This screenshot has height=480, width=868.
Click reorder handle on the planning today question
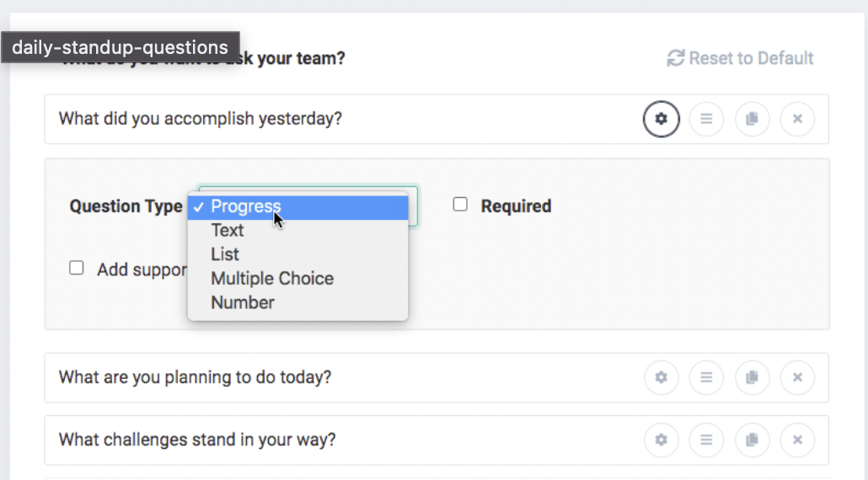pyautogui.click(x=706, y=378)
